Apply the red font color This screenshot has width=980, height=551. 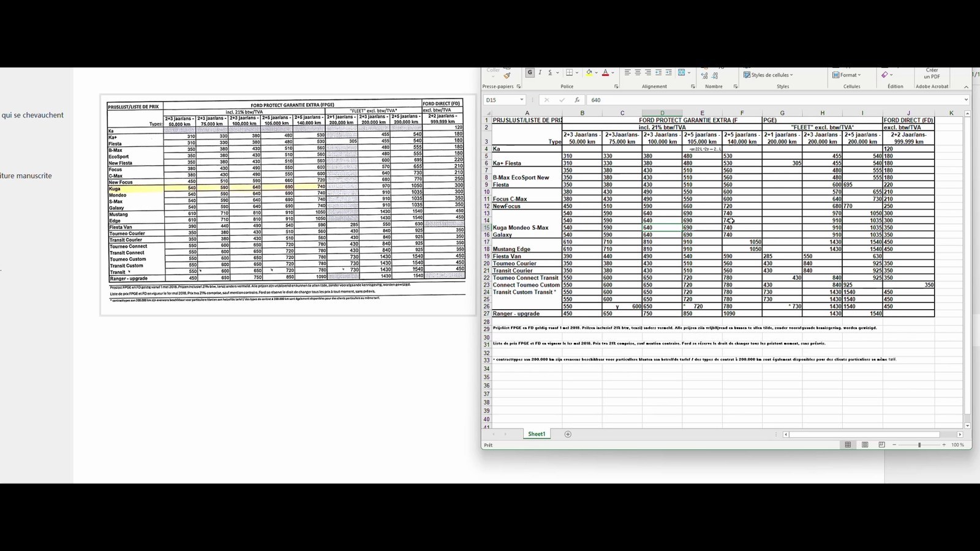[x=605, y=73]
